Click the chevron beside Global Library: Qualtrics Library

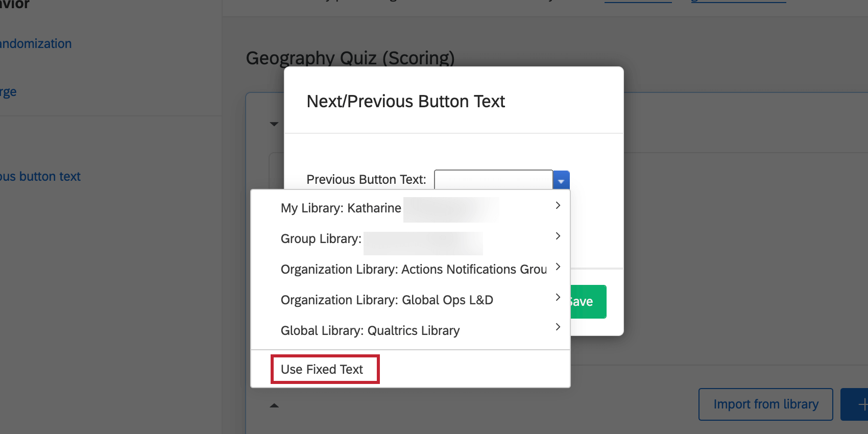(x=558, y=327)
